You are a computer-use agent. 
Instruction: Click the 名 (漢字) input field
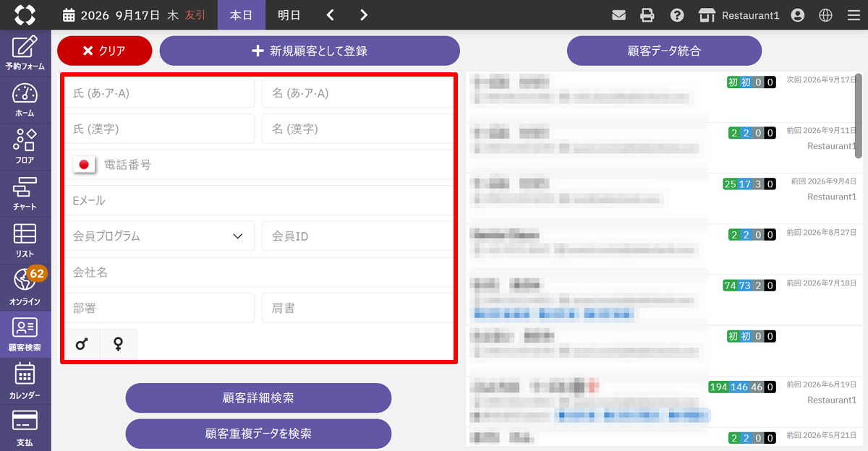click(x=358, y=129)
